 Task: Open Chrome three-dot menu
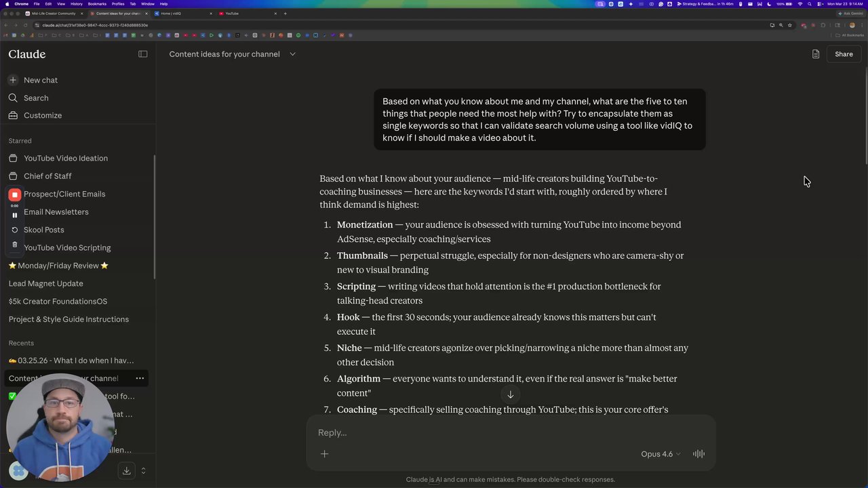[x=862, y=25]
